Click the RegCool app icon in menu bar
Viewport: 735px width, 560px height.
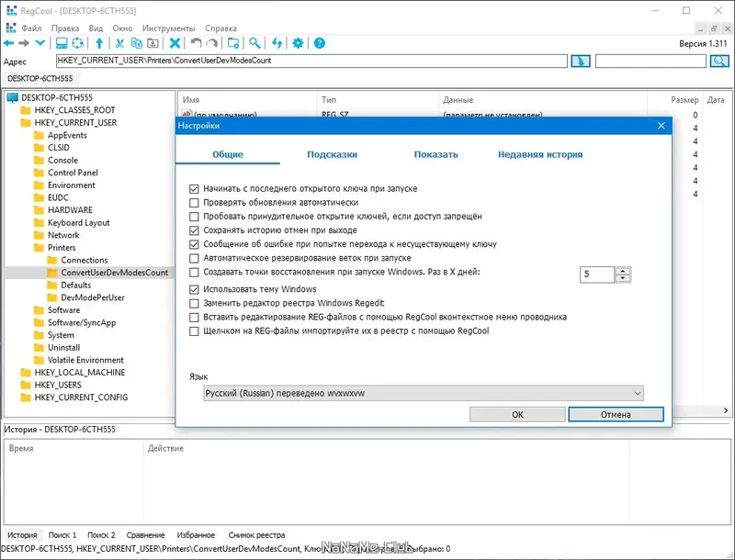coord(10,28)
